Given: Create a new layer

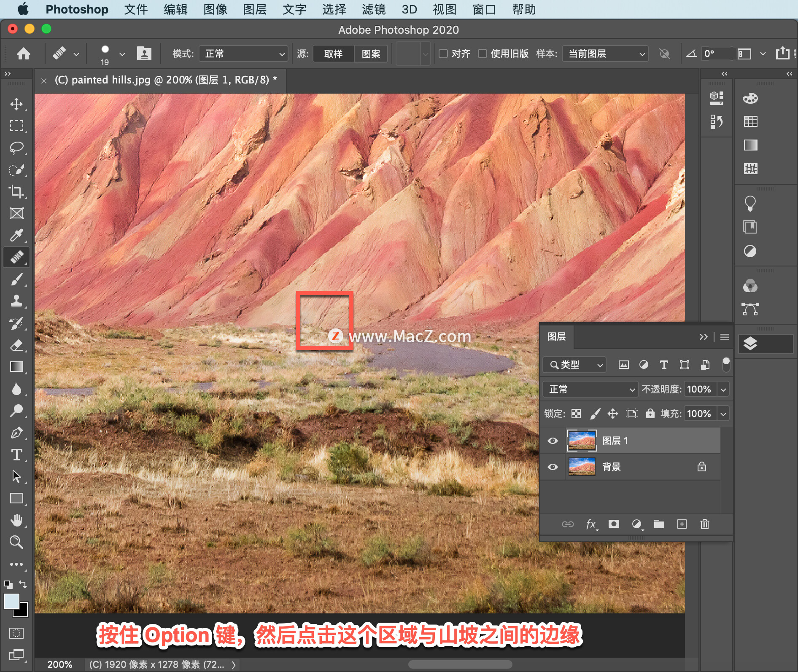Looking at the screenshot, I should 682,524.
